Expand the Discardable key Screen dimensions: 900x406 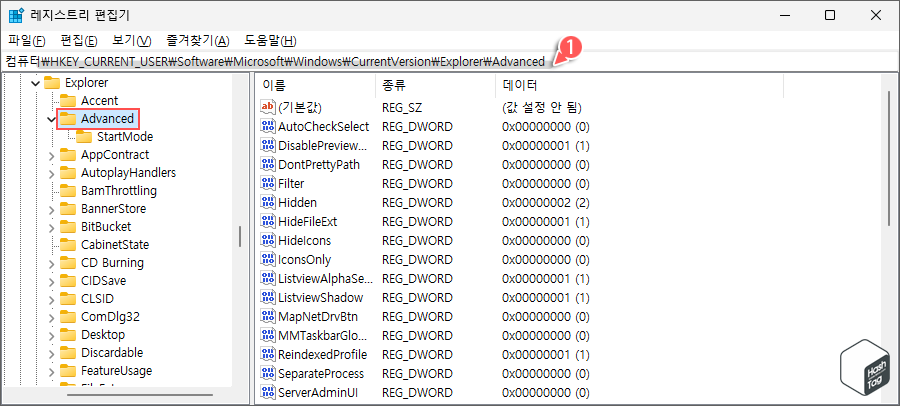(52, 353)
